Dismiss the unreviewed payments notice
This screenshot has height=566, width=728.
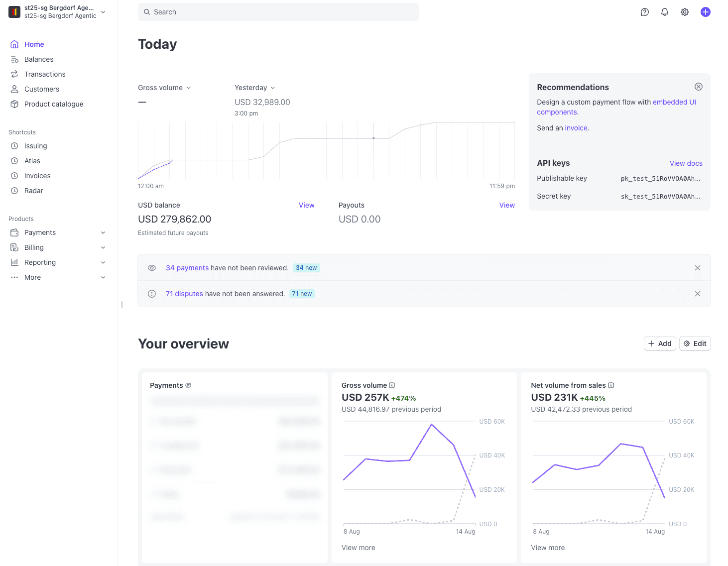pos(697,268)
